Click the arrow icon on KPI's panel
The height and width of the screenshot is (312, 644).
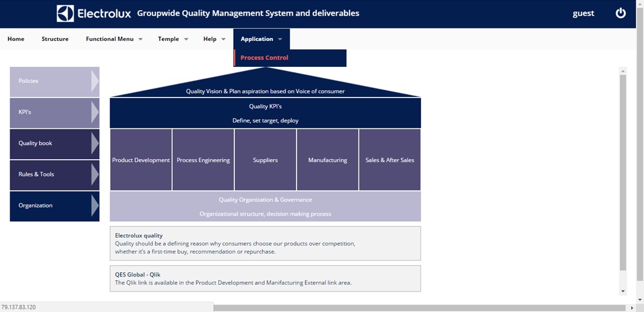pyautogui.click(x=95, y=112)
